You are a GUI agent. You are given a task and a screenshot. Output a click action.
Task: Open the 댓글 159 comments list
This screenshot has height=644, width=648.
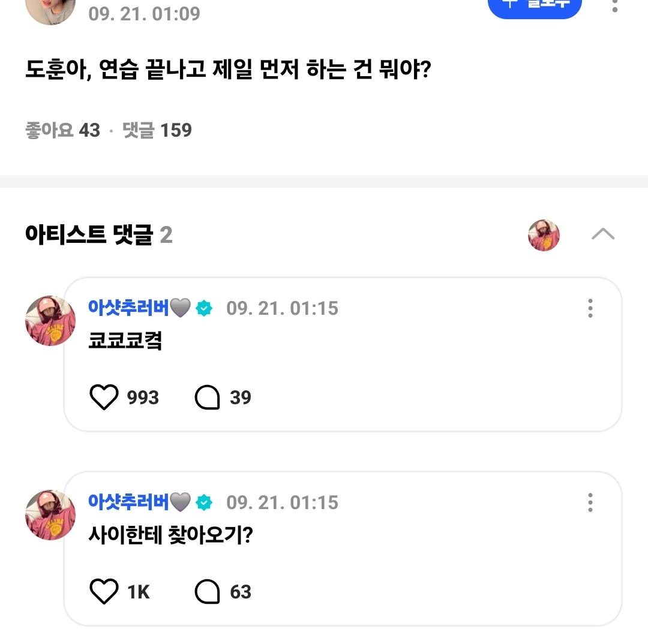coord(157,130)
